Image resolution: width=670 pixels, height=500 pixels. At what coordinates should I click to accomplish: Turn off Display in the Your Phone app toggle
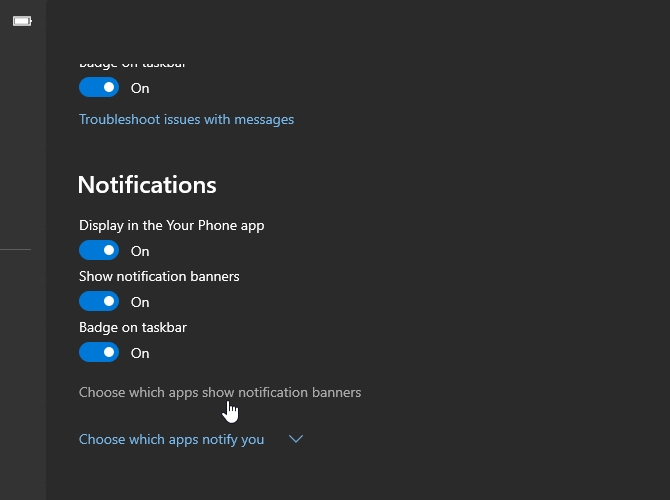(99, 250)
